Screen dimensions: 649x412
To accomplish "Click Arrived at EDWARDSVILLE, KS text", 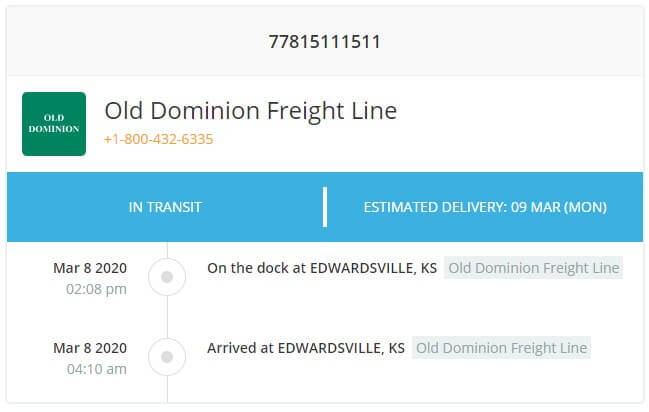I will tap(306, 348).
